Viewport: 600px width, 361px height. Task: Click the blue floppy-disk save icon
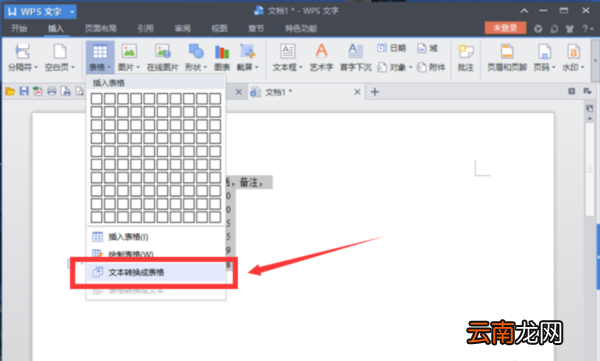(24, 91)
